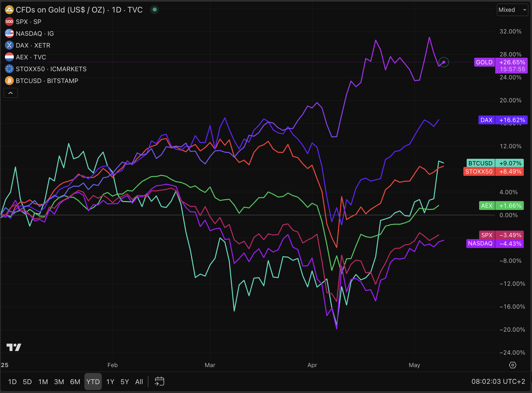Click the BTCUSD Bitcoin orange icon

[9, 81]
